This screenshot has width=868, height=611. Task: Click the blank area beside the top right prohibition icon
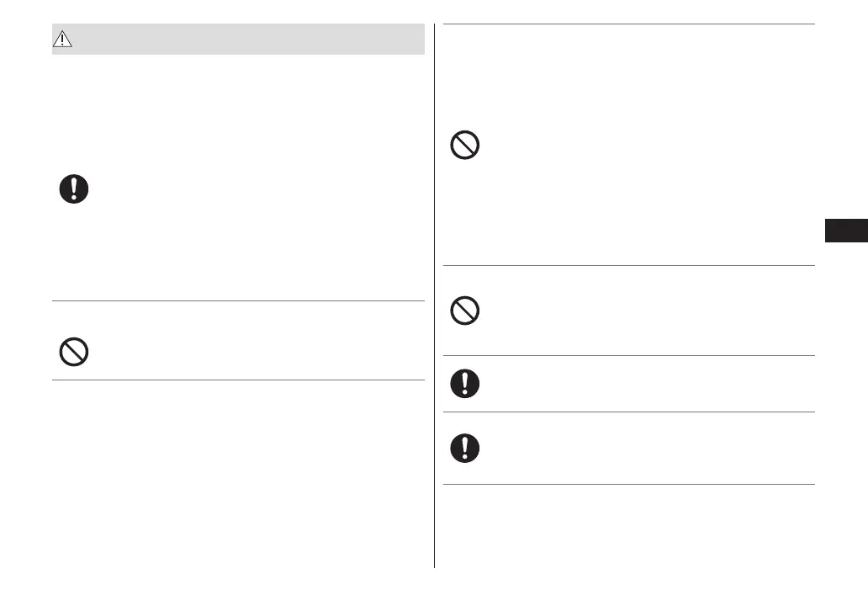click(639, 146)
